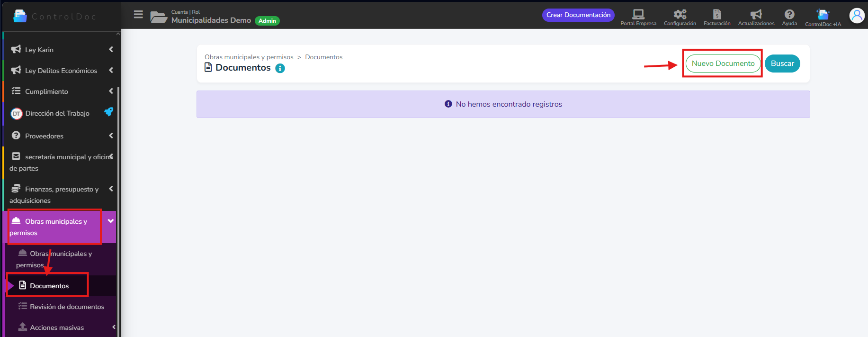Expand Finanzas, presupuesto y adquisiciones chevron
The height and width of the screenshot is (337, 868).
111,189
